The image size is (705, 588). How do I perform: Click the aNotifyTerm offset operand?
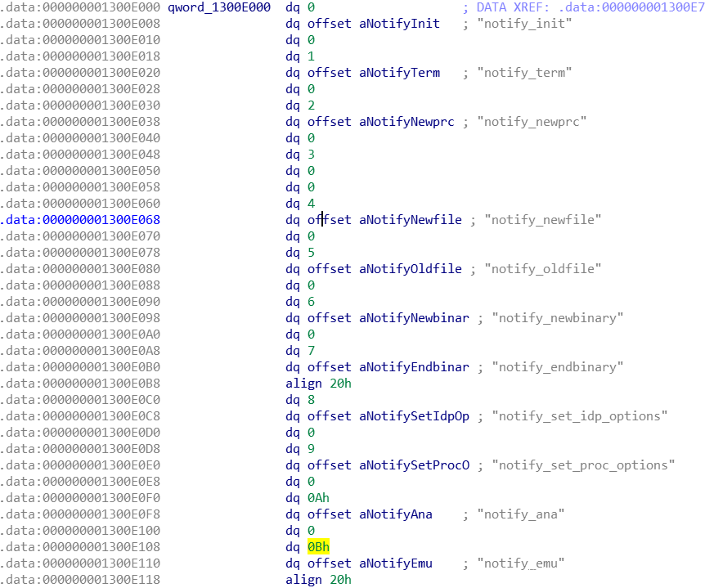(x=398, y=73)
